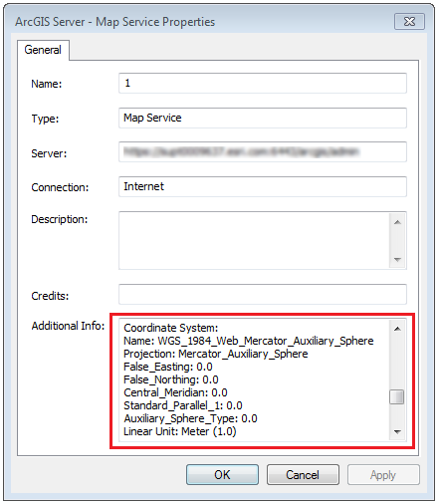
Task: Click Additional Info scrollbar up arrow
Action: click(x=397, y=329)
